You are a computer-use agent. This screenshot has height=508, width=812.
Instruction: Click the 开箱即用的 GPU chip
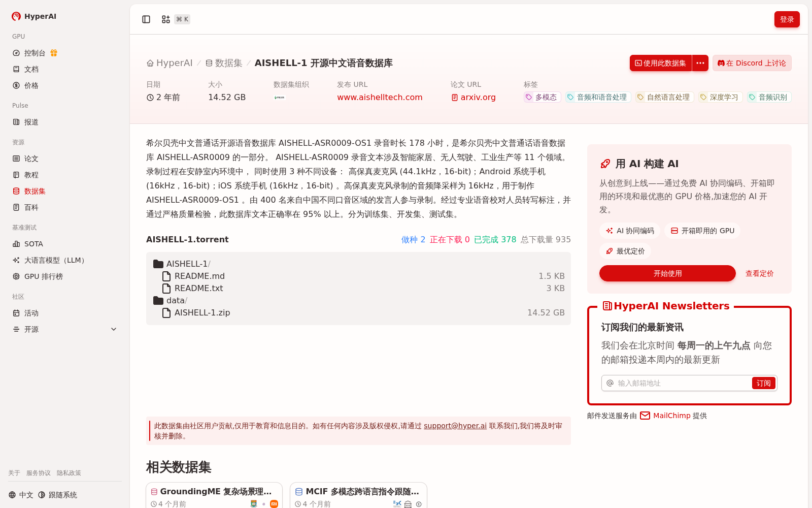702,231
